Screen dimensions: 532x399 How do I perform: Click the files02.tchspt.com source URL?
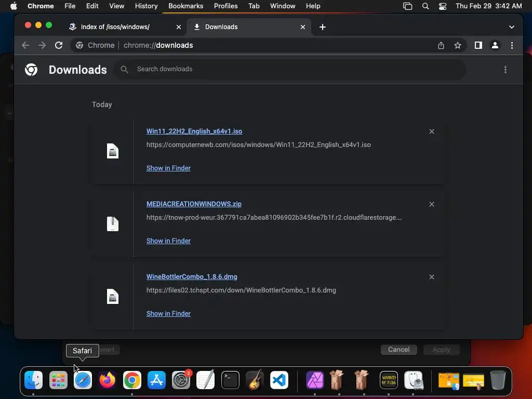241,290
